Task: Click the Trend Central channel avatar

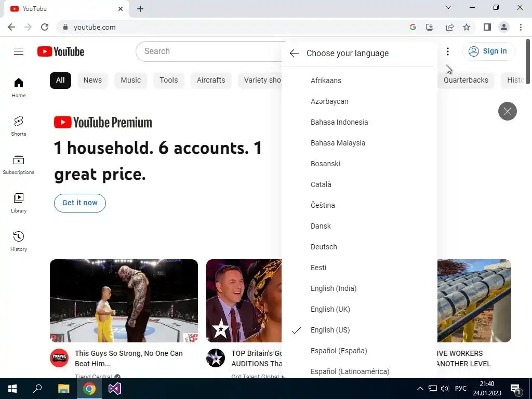Action: pyautogui.click(x=59, y=358)
